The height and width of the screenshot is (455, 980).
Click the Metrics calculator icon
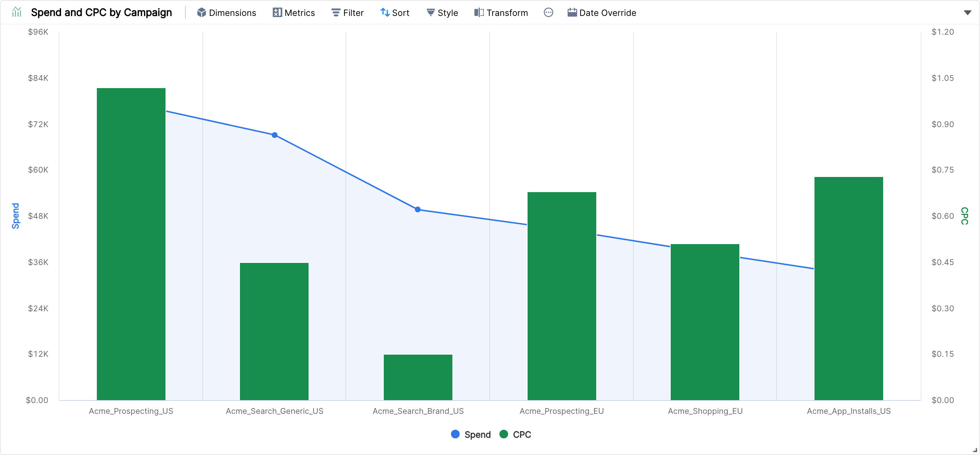tap(277, 13)
